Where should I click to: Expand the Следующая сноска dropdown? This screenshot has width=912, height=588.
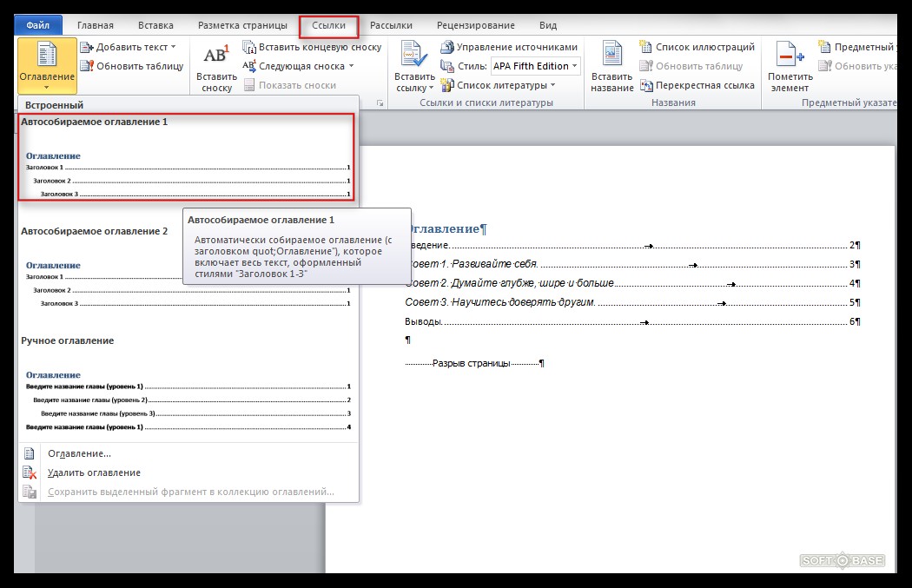[x=351, y=66]
